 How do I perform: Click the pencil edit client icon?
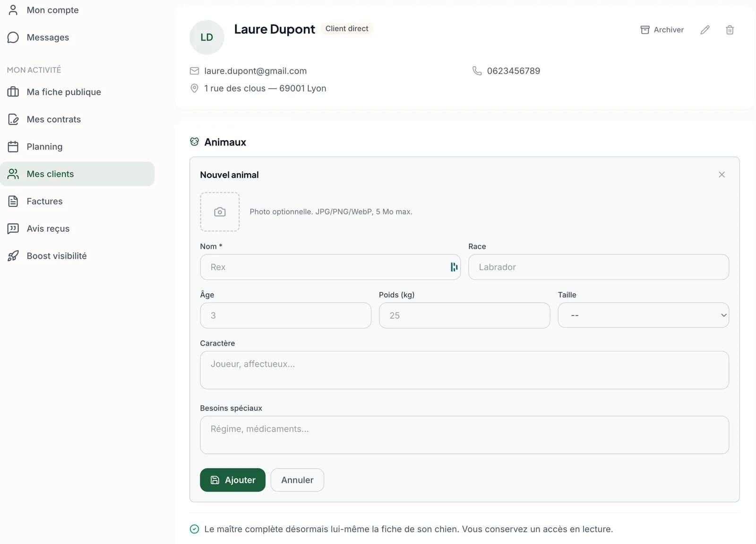(x=705, y=30)
